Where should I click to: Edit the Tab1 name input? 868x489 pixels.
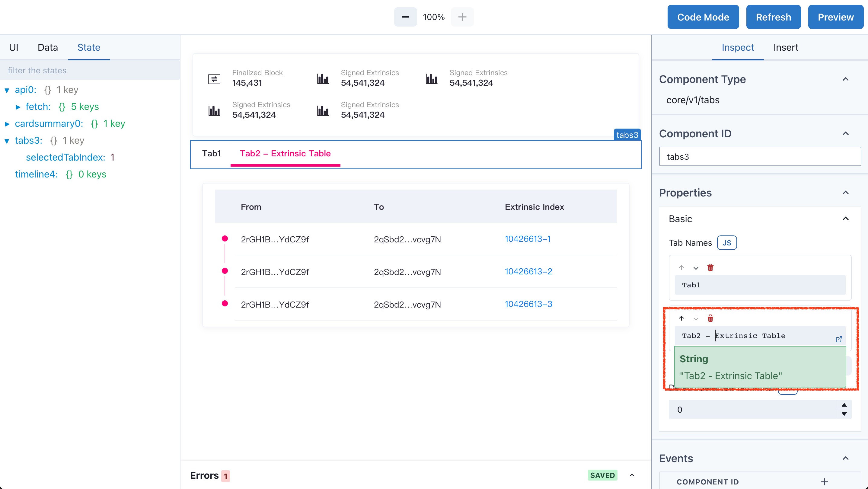(760, 285)
